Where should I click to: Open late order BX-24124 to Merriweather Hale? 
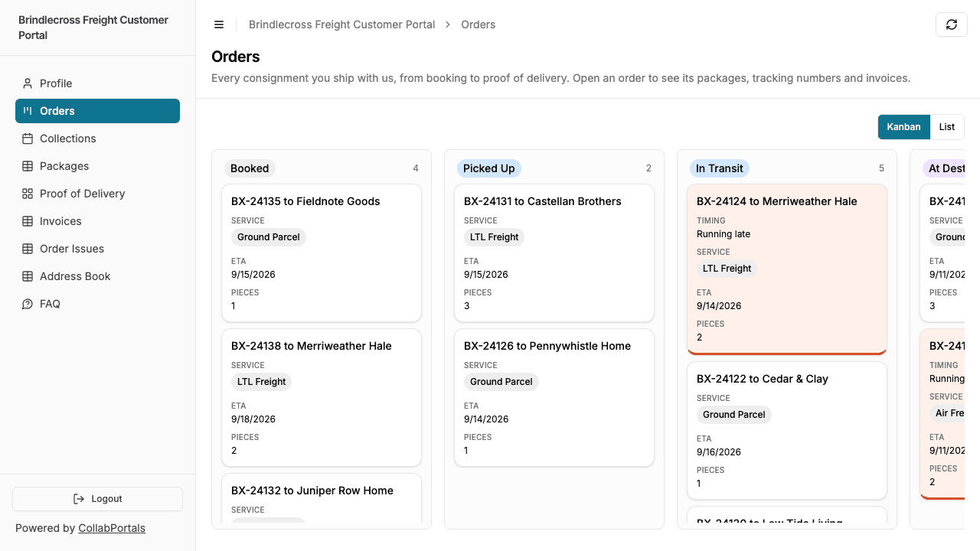[787, 269]
